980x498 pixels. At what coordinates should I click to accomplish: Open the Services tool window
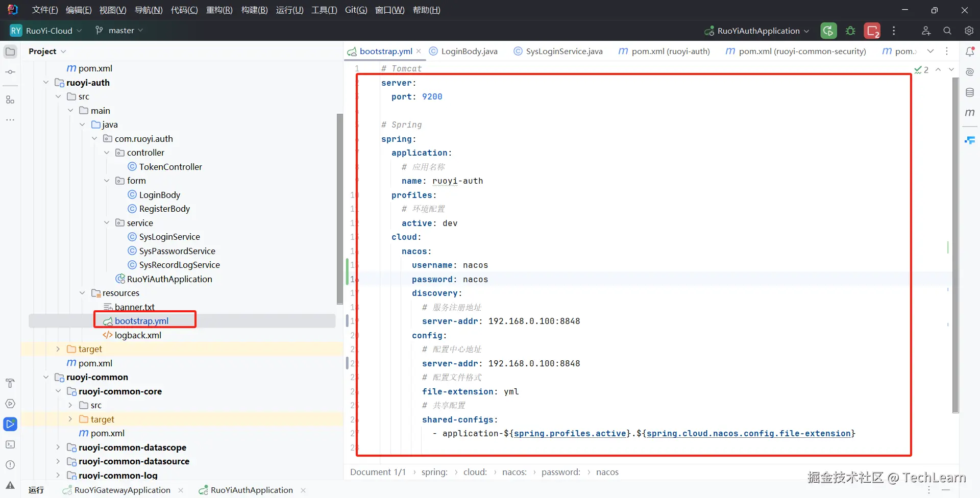click(x=10, y=404)
